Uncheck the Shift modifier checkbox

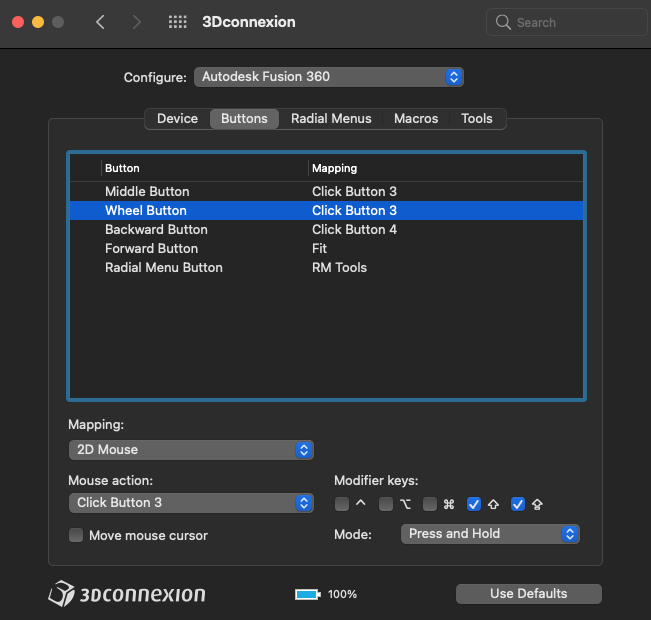pos(474,504)
